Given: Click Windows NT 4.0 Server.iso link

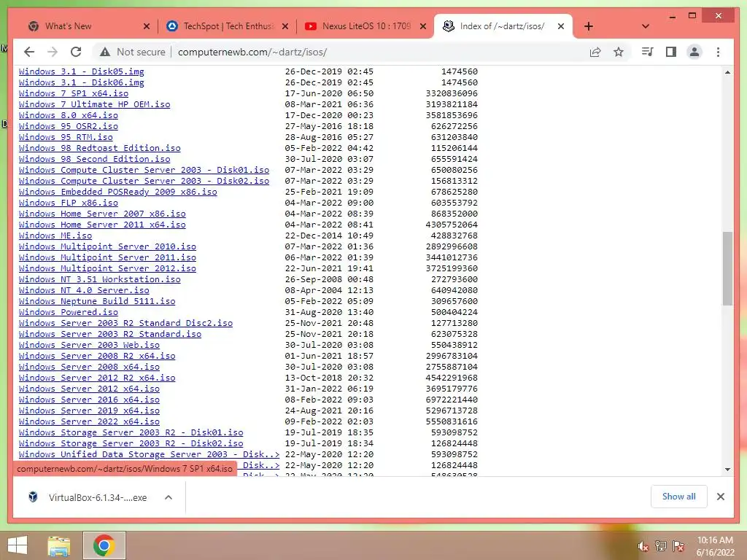Looking at the screenshot, I should point(84,290).
